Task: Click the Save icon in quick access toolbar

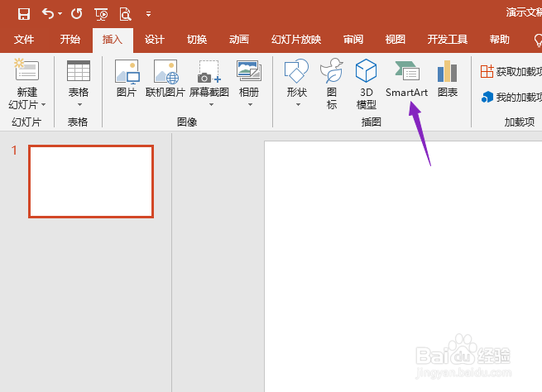Action: 24,14
